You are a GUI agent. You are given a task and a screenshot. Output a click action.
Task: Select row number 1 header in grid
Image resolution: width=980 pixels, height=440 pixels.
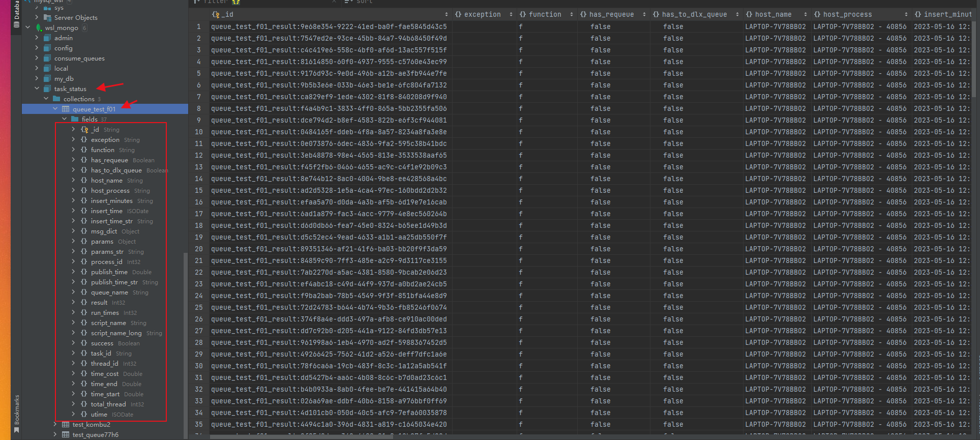(199, 26)
